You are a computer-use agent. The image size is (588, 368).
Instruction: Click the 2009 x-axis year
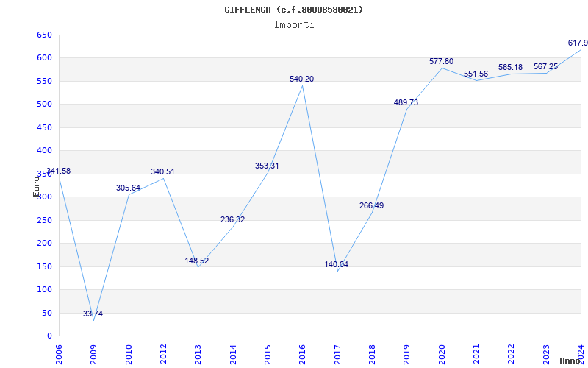coord(94,355)
